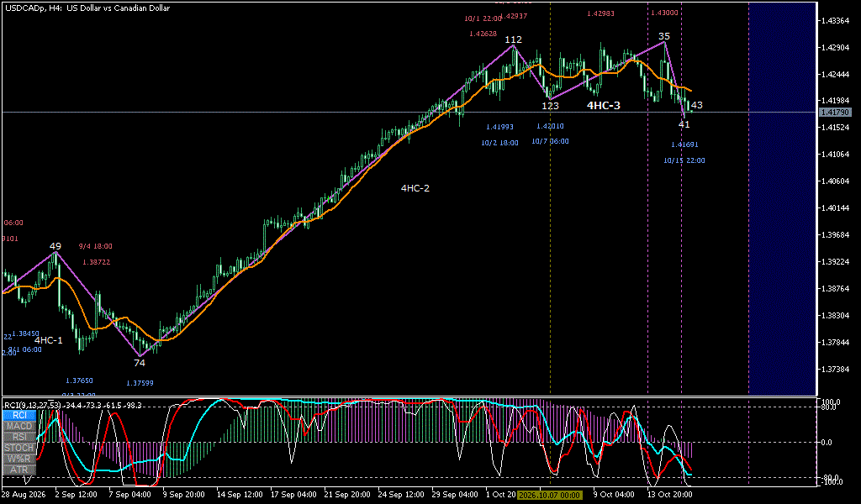The height and width of the screenshot is (504, 861).
Task: Click the highlighted date '2026.10.07 00:00'
Action: [549, 495]
